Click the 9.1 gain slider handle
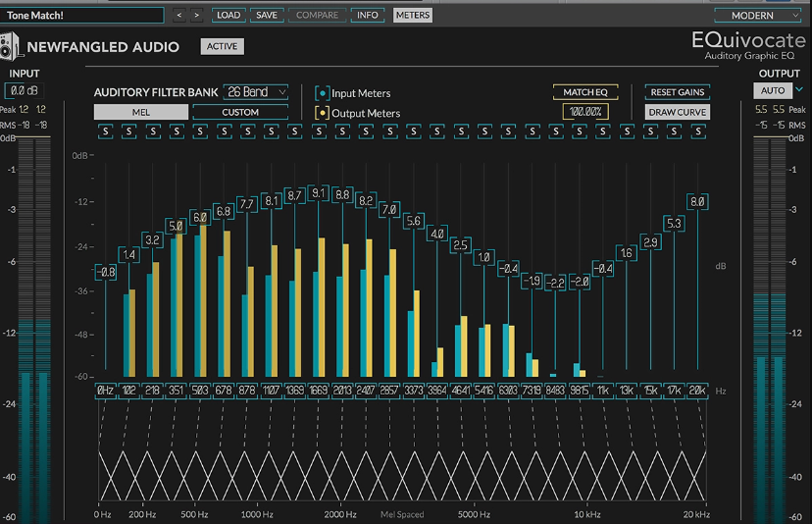This screenshot has height=524, width=812. pos(319,194)
